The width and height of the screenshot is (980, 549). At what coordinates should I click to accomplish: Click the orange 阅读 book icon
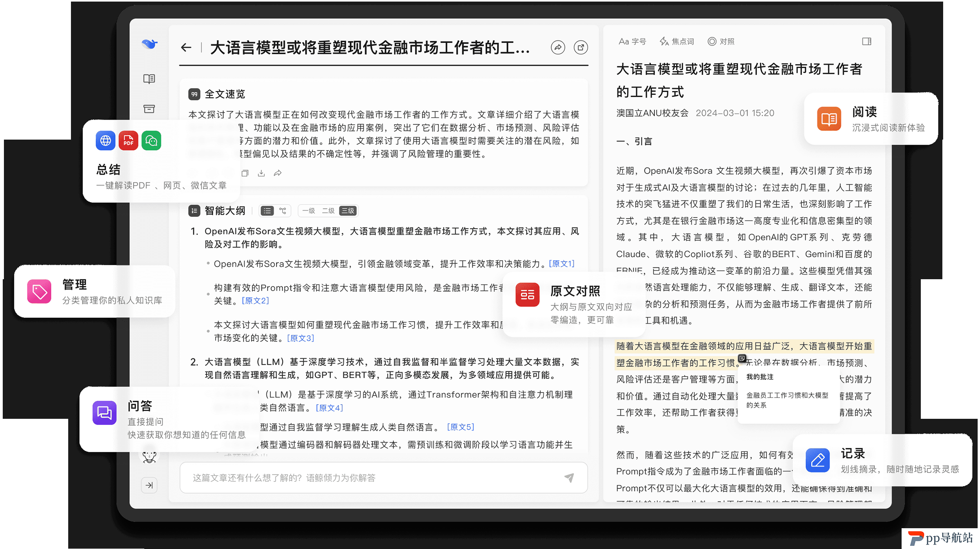829,118
